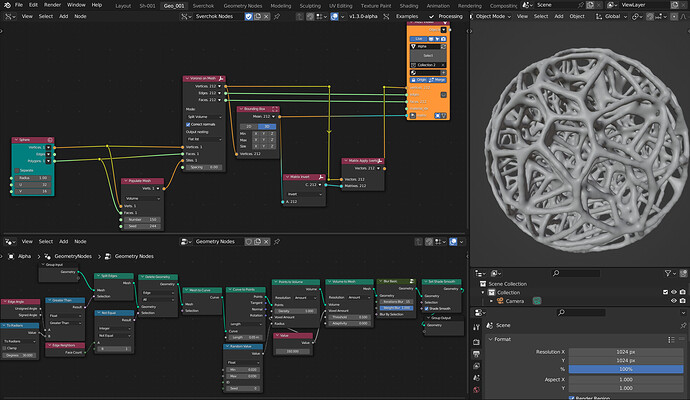
Task: Click the Radius value field on the Sphere node
Action: click(33, 178)
